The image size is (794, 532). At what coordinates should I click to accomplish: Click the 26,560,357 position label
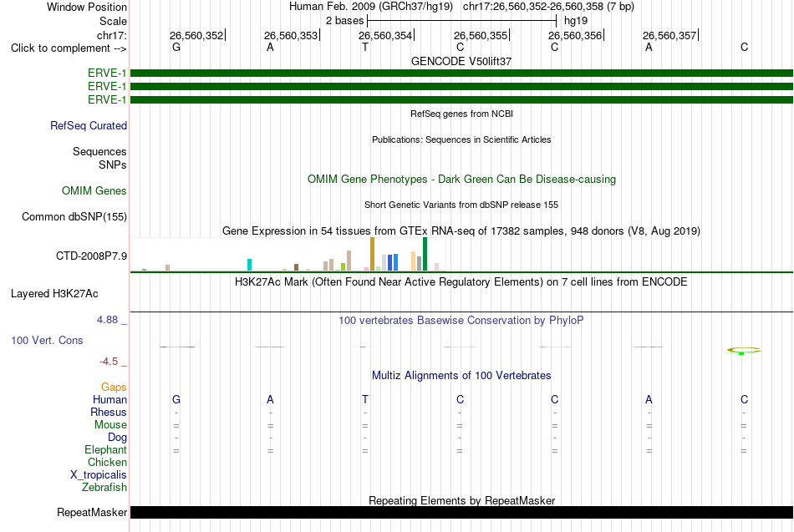pos(669,35)
